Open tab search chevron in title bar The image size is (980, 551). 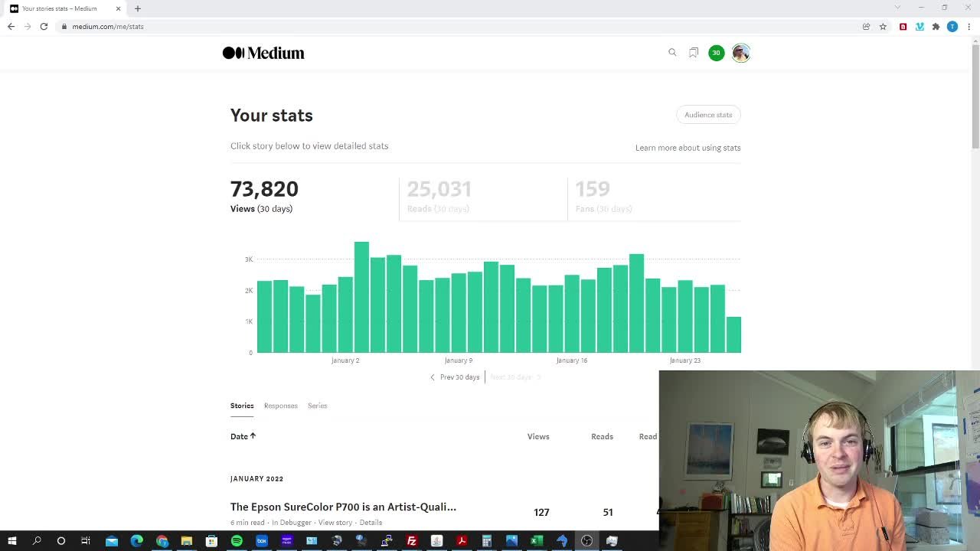click(x=897, y=8)
